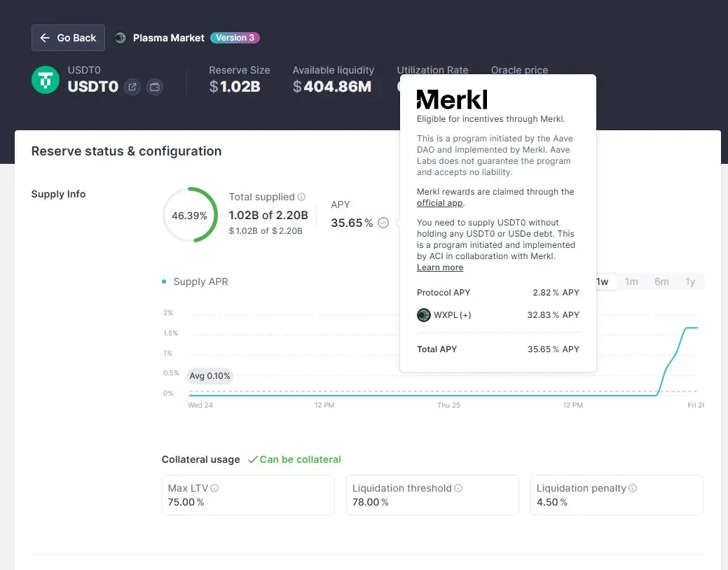Click the 4.50 % Liquidation penalty value
The width and height of the screenshot is (728, 570).
(551, 502)
